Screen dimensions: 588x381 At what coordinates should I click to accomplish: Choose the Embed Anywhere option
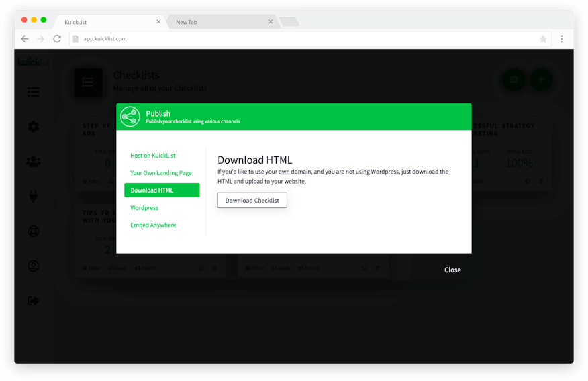click(x=153, y=225)
